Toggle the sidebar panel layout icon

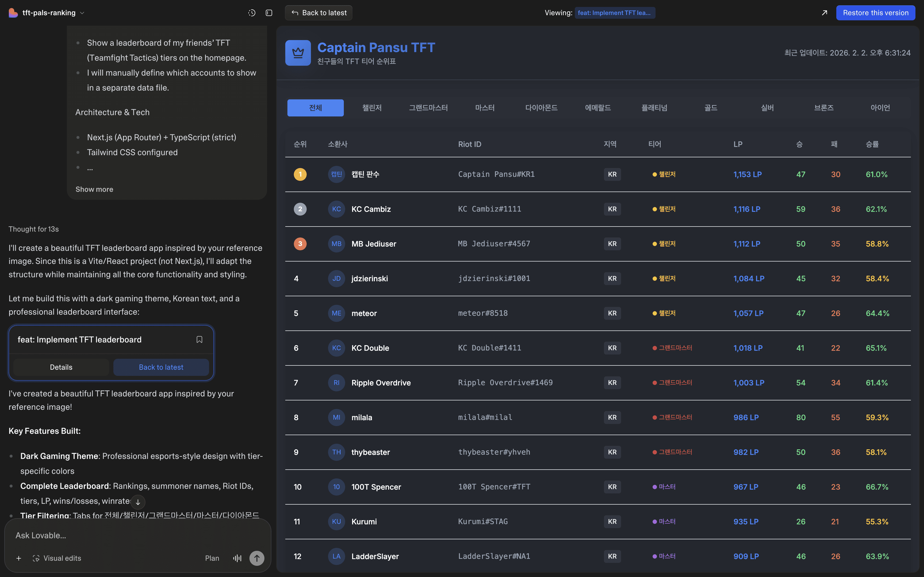click(x=269, y=13)
